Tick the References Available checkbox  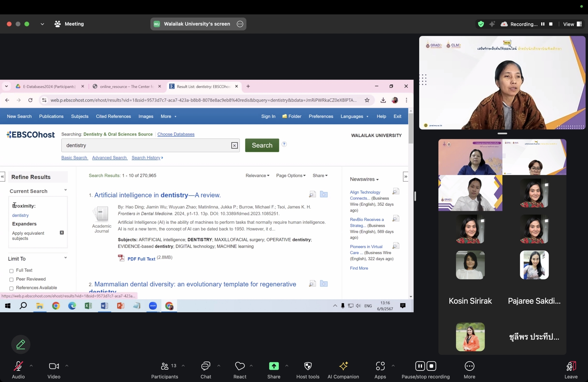11,288
